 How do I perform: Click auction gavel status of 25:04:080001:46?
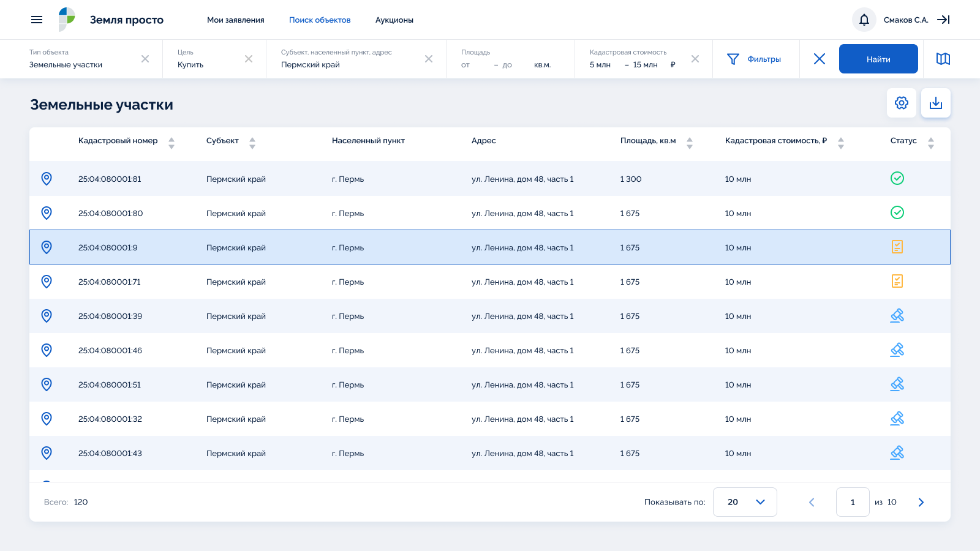pyautogui.click(x=897, y=350)
